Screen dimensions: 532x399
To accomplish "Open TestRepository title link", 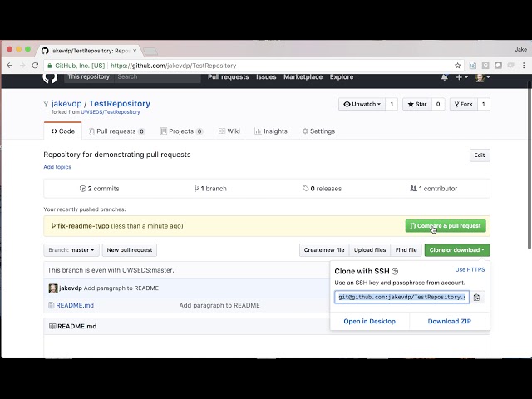I will tap(120, 103).
